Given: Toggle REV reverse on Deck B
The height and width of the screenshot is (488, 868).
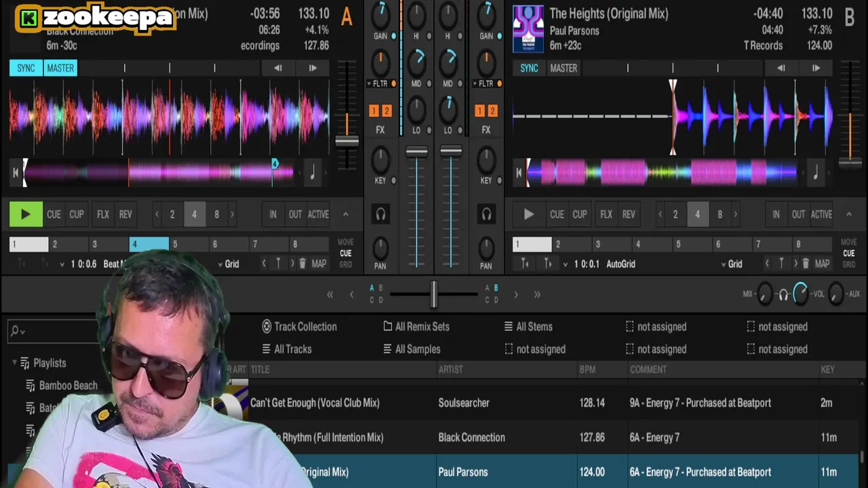Looking at the screenshot, I should [x=629, y=214].
